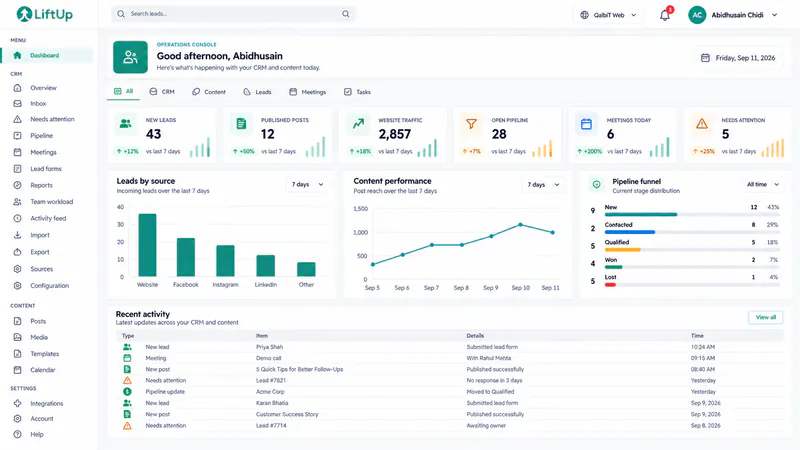Click the Karan Bhatia activity item
The image size is (800, 450).
tap(272, 403)
